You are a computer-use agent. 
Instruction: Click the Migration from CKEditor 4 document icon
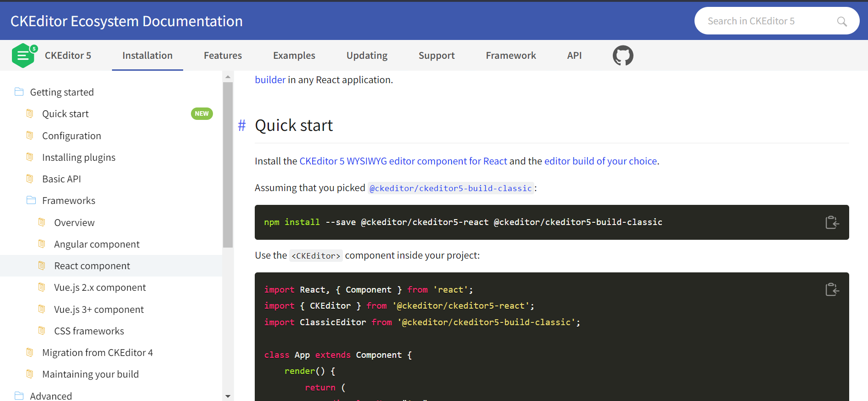tap(30, 352)
